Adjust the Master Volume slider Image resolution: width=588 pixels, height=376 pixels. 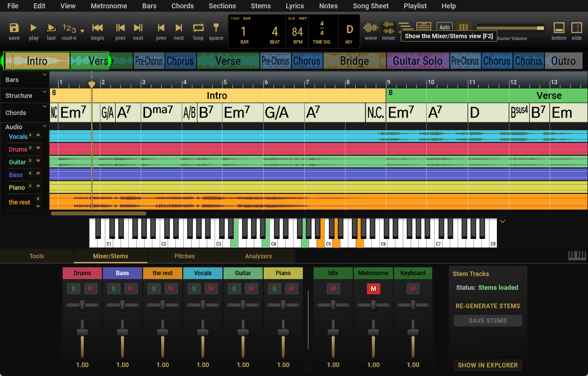click(511, 28)
